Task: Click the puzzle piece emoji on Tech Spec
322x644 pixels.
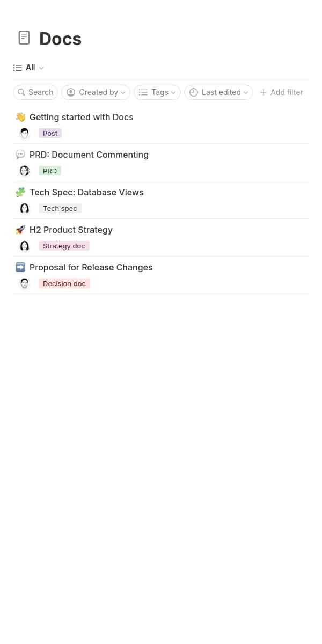Action: 20,192
